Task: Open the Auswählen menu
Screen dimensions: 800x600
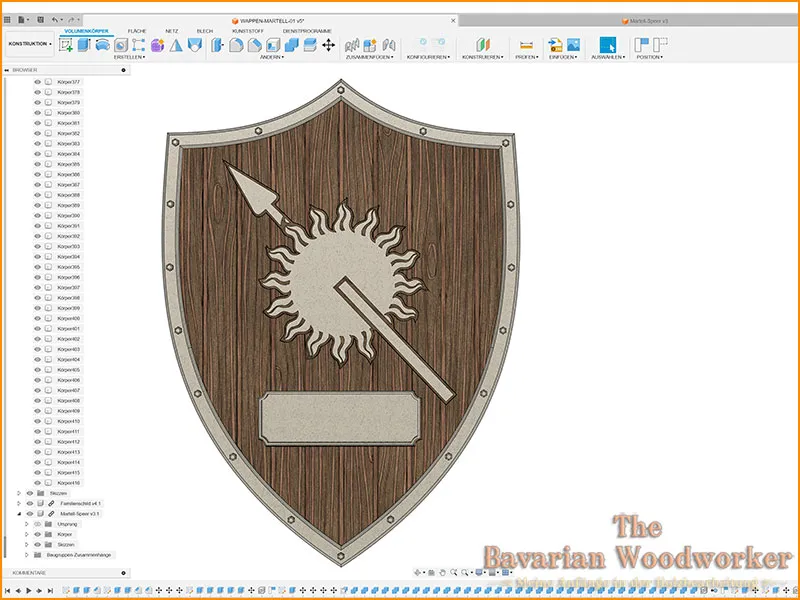Action: pos(608,57)
